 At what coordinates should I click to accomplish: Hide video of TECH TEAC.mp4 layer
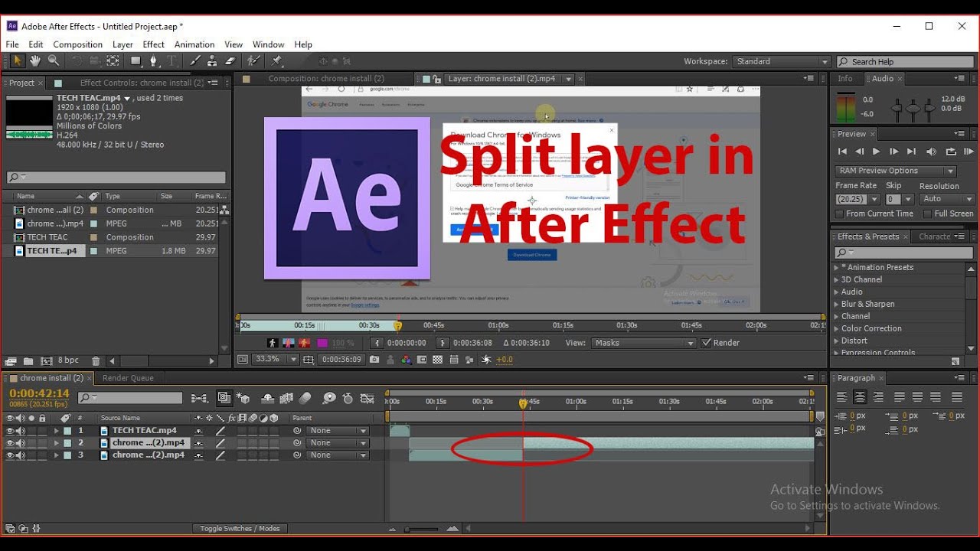(x=10, y=431)
